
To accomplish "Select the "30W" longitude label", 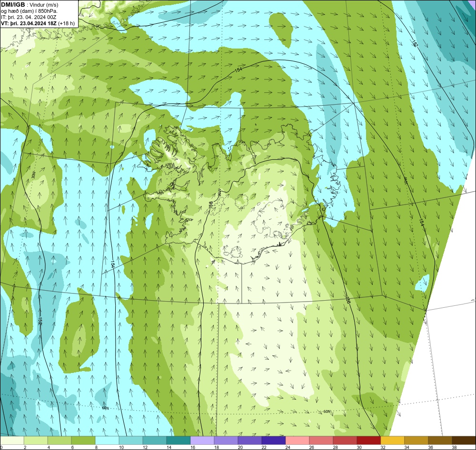I will tap(33, 175).
